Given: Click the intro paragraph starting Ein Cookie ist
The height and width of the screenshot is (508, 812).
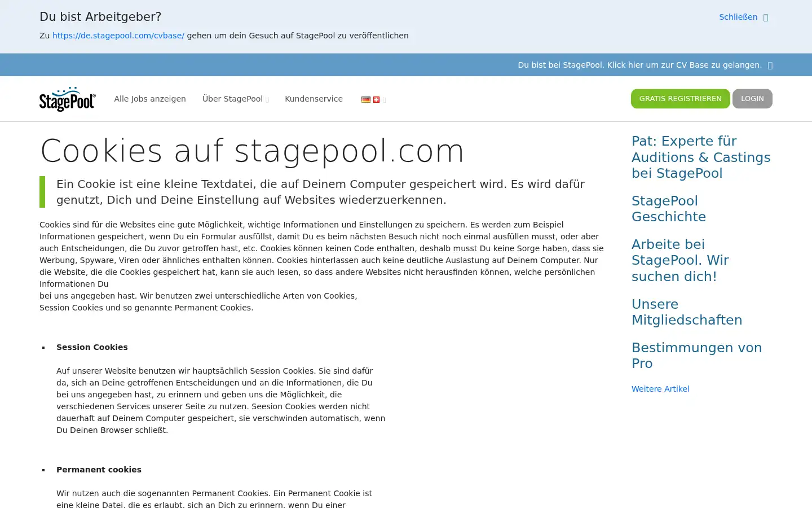Looking at the screenshot, I should [320, 192].
